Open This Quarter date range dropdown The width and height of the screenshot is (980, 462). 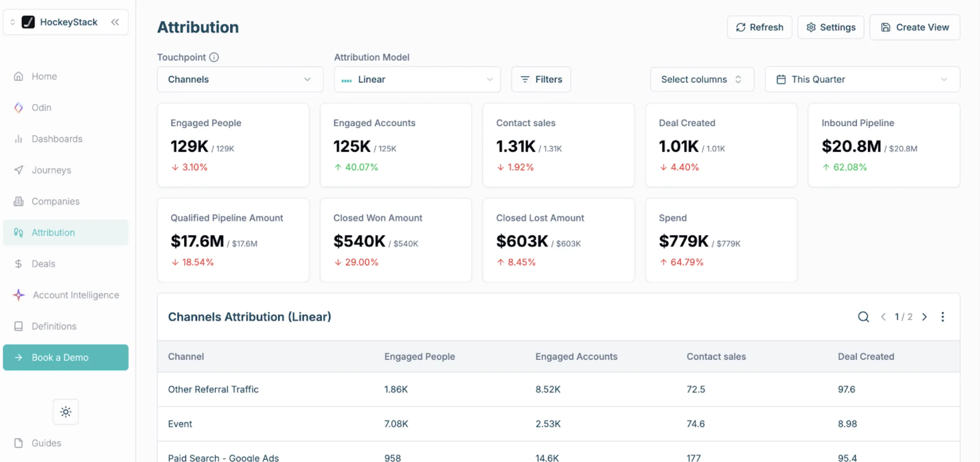(x=862, y=79)
